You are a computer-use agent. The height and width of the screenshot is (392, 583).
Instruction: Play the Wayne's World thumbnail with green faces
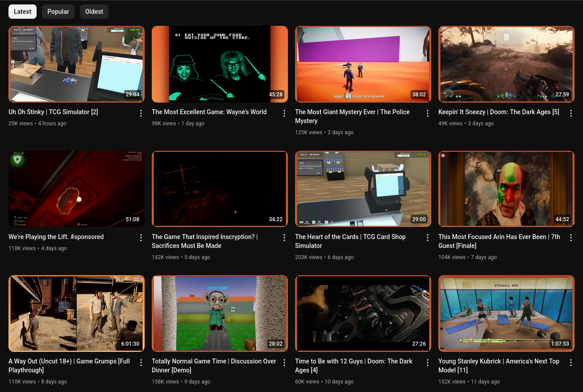(x=220, y=64)
